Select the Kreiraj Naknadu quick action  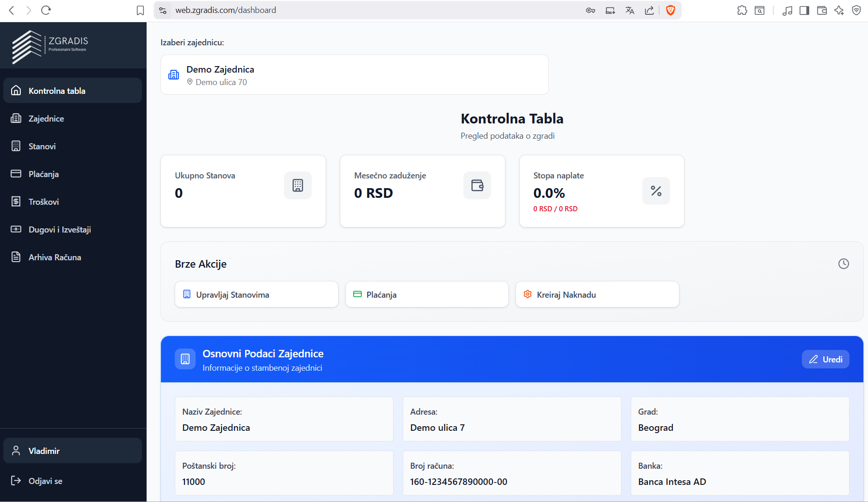point(597,294)
